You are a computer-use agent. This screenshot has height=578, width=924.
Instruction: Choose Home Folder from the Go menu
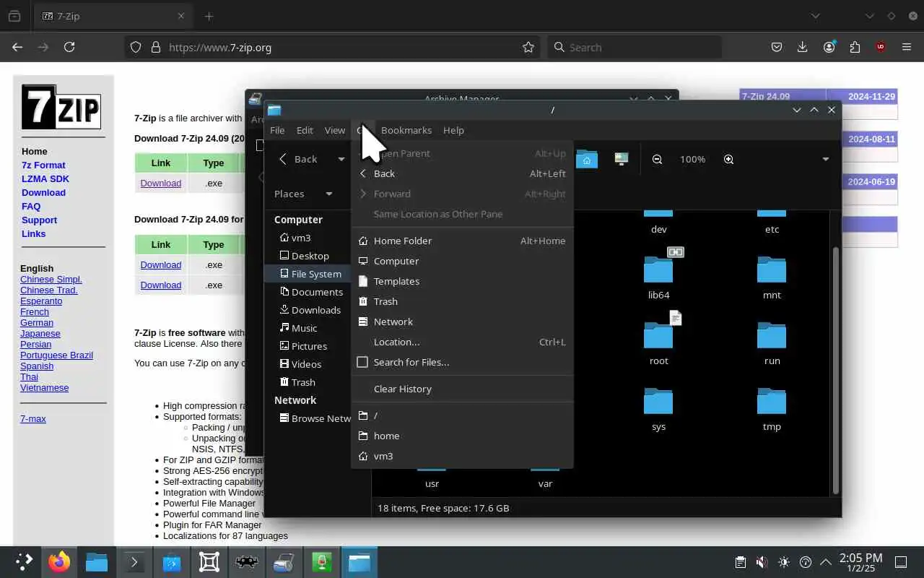coord(462,241)
